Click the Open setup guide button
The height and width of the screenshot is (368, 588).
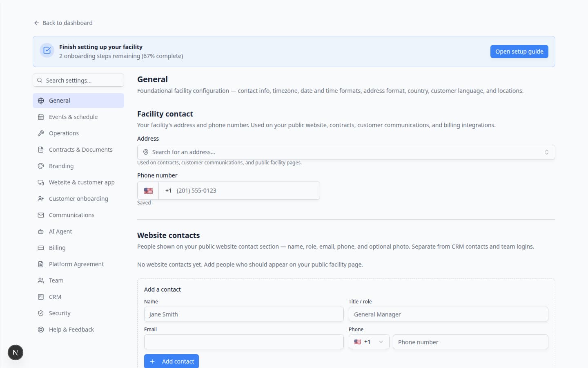(519, 52)
